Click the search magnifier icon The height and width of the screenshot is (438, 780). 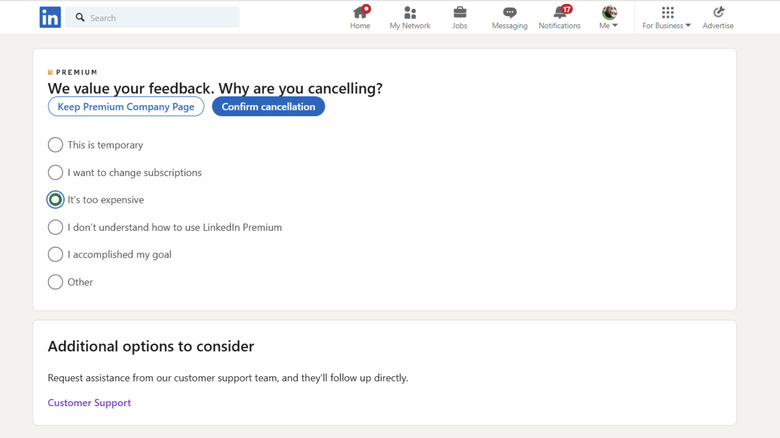(x=80, y=17)
